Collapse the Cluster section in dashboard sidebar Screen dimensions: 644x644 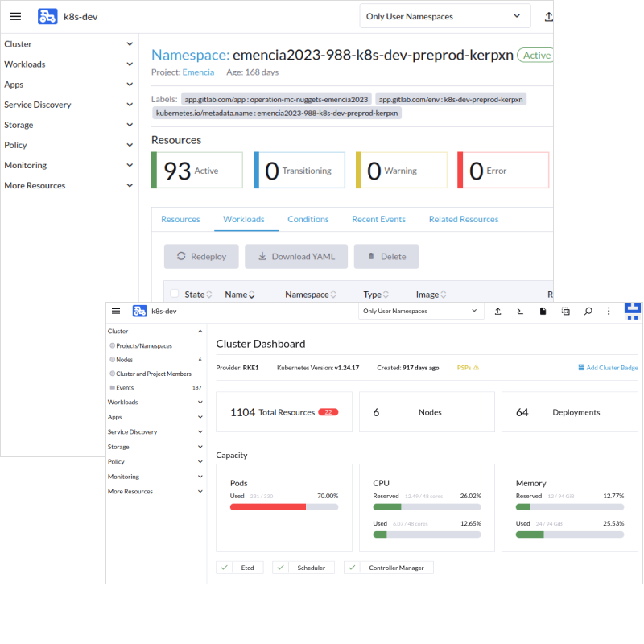[200, 331]
